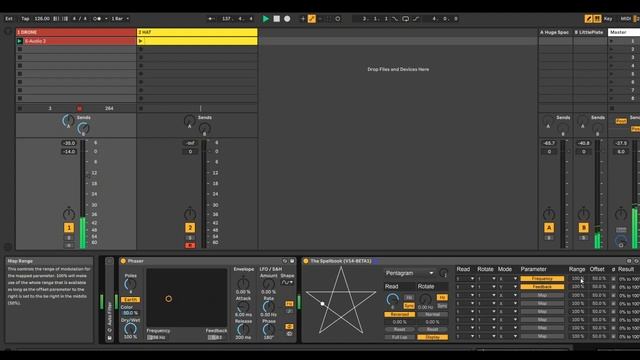Select the 2 HAT track header

[197, 32]
